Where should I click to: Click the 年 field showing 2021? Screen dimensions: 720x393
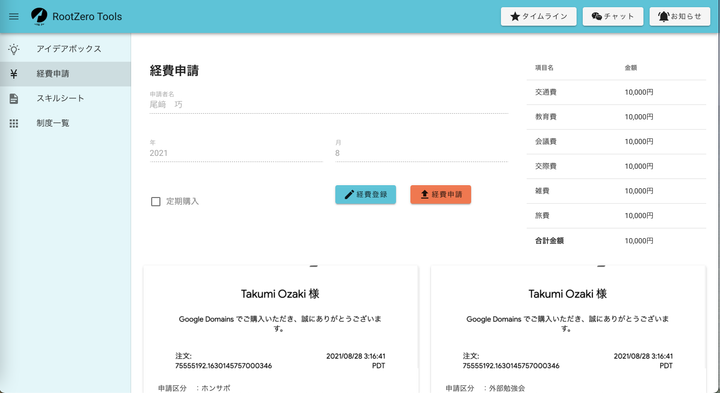[236, 150]
